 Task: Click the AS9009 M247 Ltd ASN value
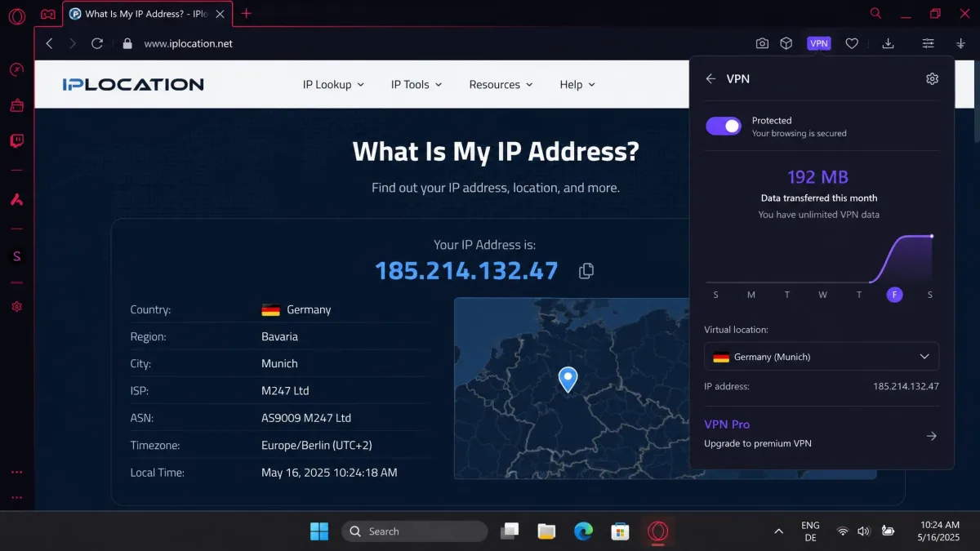[x=306, y=418]
